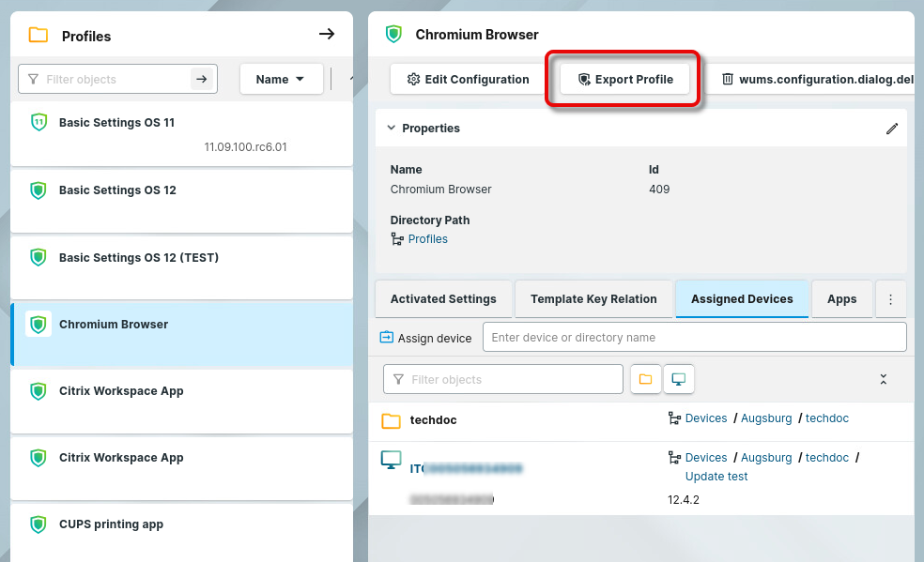Image resolution: width=924 pixels, height=562 pixels.
Task: Click the collapse-all chevrons icon in device list
Action: click(883, 379)
